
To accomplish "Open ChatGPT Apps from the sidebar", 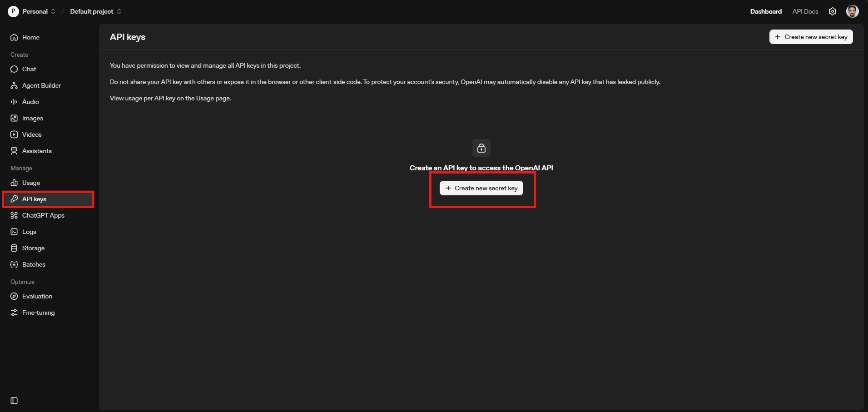I will coord(49,215).
